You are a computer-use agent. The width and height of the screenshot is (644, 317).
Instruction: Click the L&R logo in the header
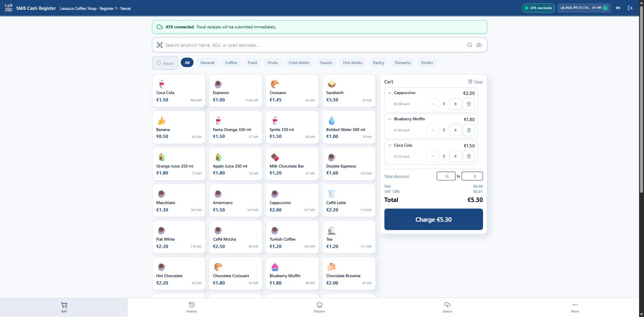pos(9,8)
